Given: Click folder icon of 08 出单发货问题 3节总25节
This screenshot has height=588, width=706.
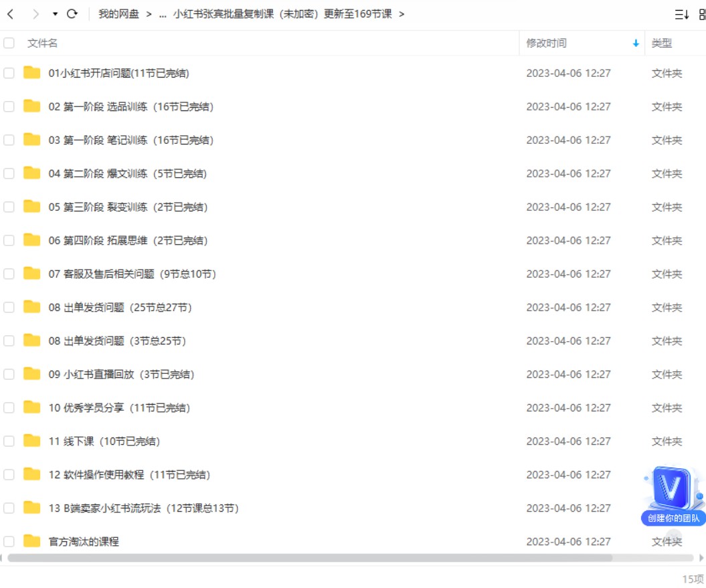Looking at the screenshot, I should (x=32, y=340).
